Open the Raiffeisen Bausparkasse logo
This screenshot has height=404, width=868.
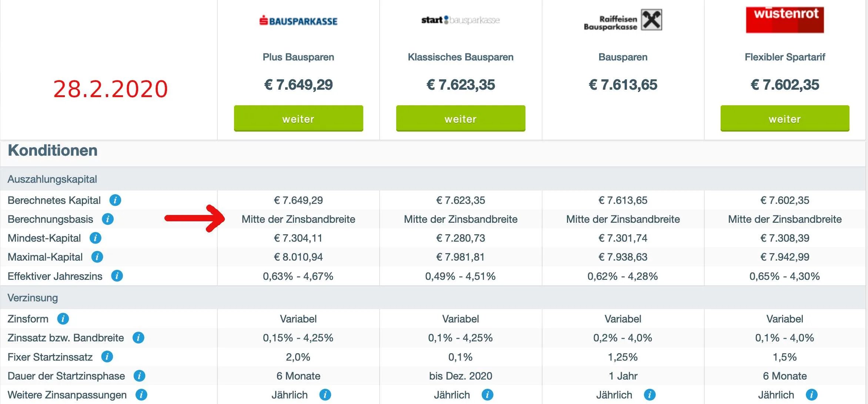(x=623, y=20)
